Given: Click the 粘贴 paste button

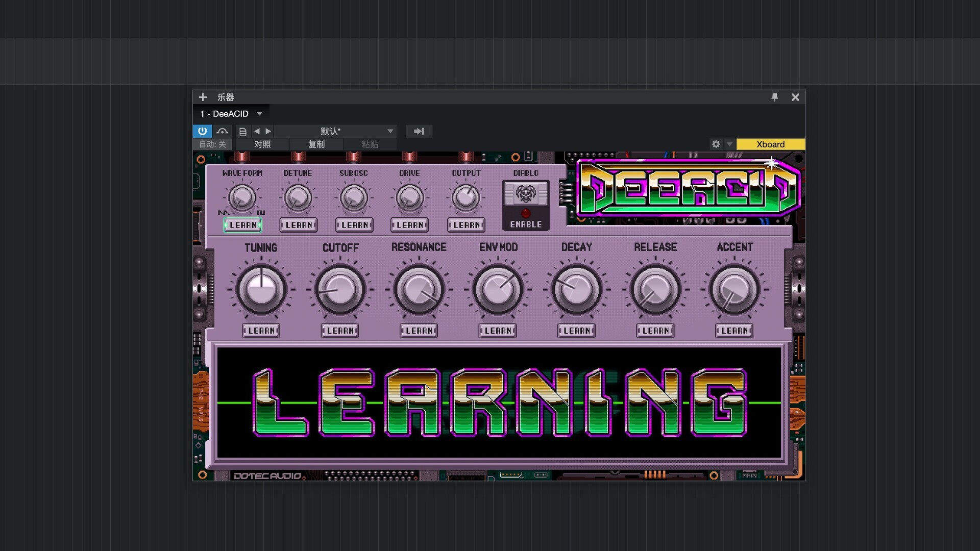Looking at the screenshot, I should point(370,144).
